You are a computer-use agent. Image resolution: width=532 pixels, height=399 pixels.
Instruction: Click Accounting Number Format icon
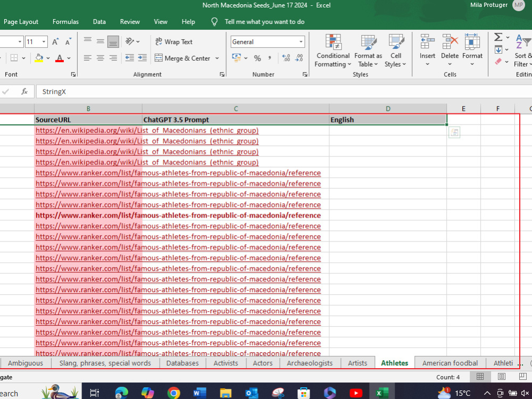[x=236, y=57]
